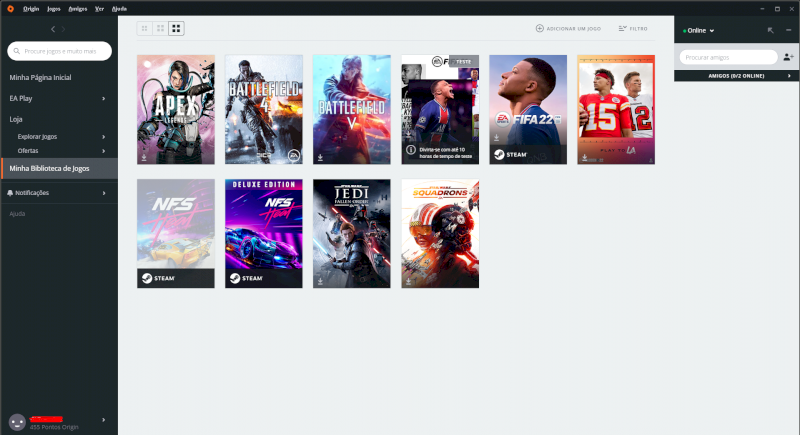Screen dimensions: 800x435
Task: Click the Origin logo icon
Action: tap(8, 7)
